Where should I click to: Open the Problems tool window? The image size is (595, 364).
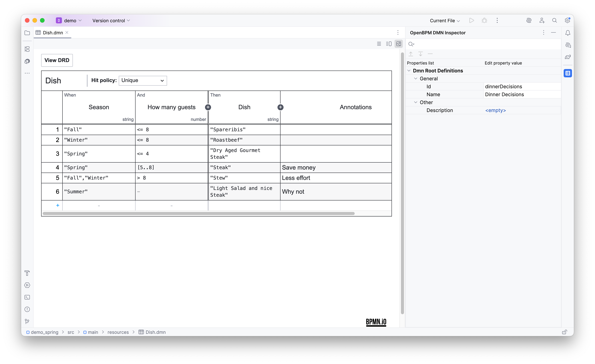pos(27,309)
